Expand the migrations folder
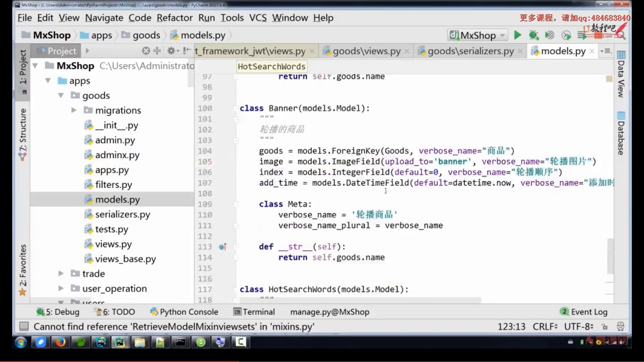This screenshot has height=362, width=644. coord(74,110)
